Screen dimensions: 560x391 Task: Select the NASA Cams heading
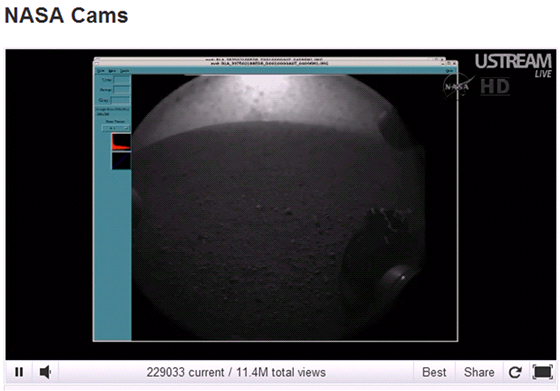pyautogui.click(x=66, y=15)
